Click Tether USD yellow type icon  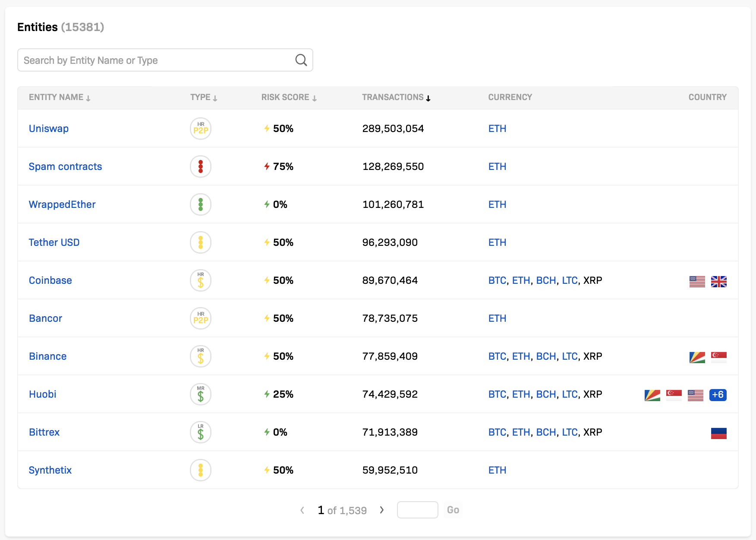[201, 242]
